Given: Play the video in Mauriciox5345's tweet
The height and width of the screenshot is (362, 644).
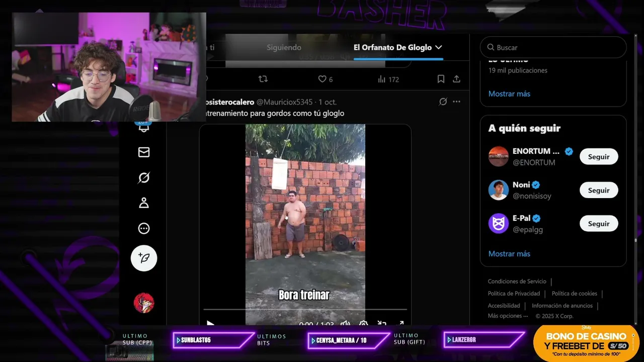Looking at the screenshot, I should click(x=210, y=323).
